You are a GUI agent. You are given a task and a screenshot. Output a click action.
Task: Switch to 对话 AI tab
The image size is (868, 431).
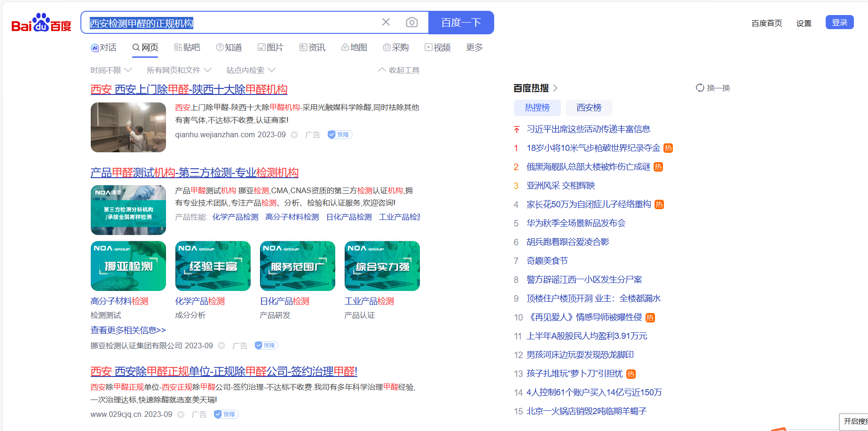(103, 47)
